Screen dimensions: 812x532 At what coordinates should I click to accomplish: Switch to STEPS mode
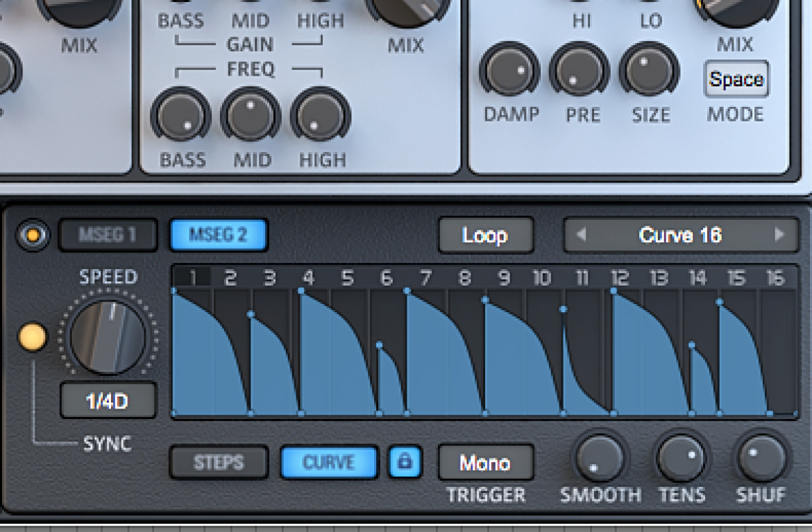219,462
